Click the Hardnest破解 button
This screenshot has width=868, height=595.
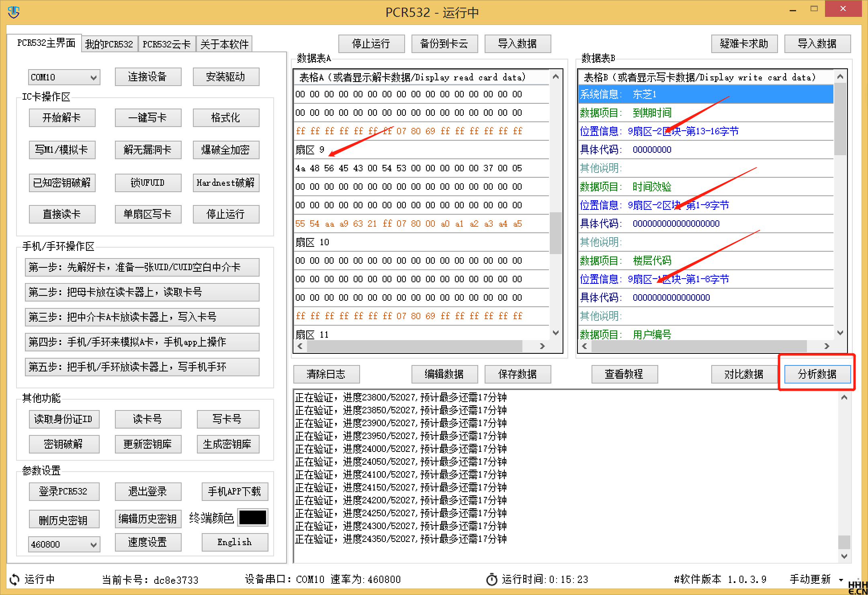(226, 183)
